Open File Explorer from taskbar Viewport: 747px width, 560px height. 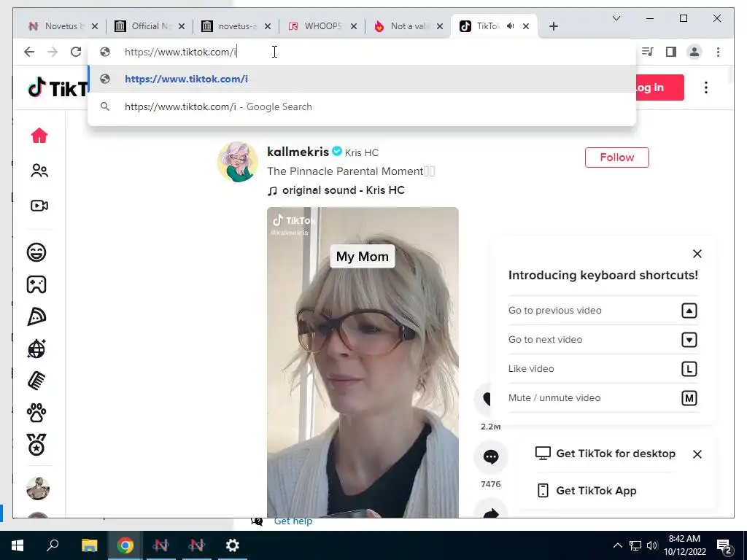point(89,545)
